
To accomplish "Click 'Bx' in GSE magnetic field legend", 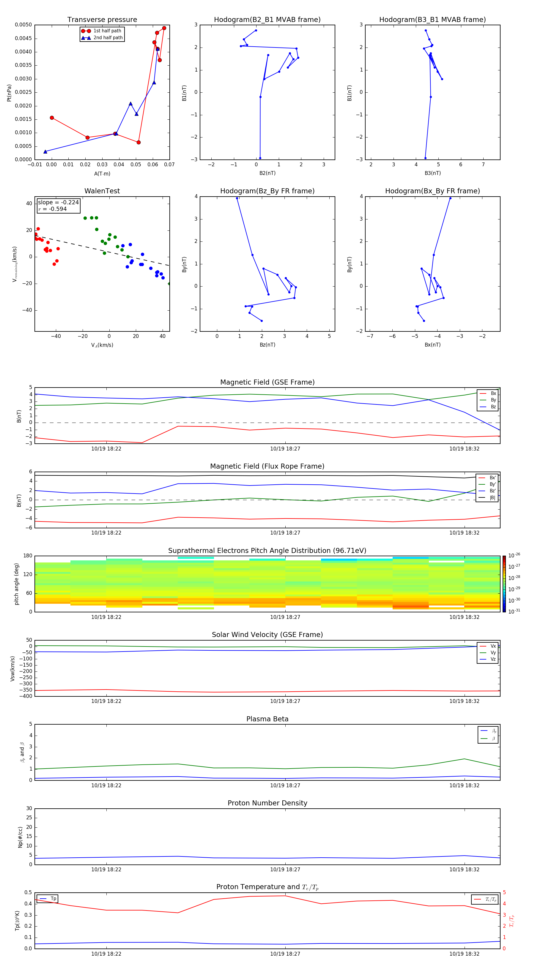I will click(x=488, y=393).
